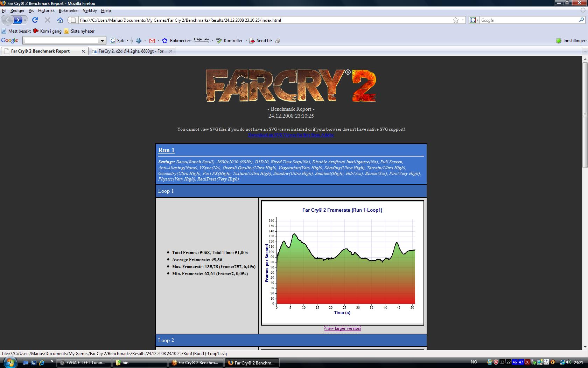This screenshot has height=368, width=588.
Task: Open the Kontroller dropdown arrow
Action: pyautogui.click(x=246, y=41)
